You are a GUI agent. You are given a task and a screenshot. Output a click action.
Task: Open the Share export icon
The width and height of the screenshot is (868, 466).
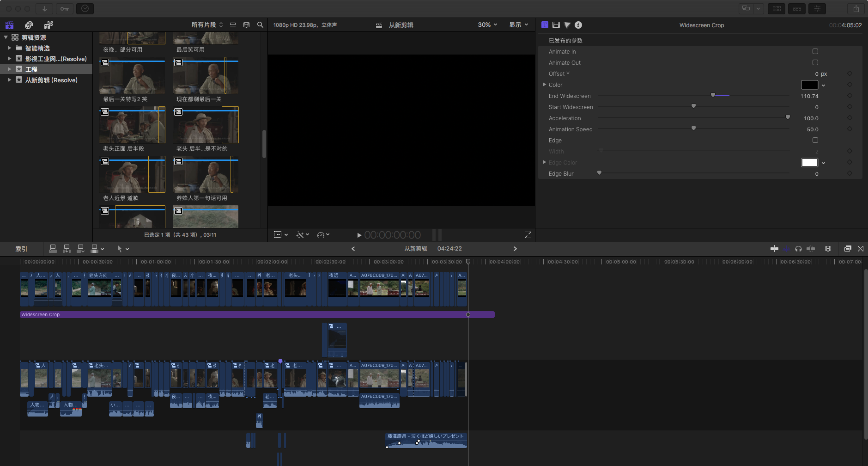tap(856, 9)
